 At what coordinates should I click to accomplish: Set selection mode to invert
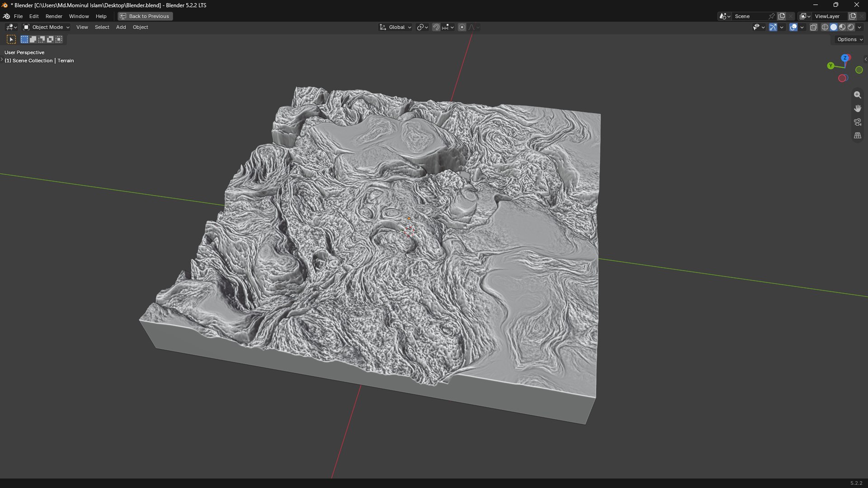(50, 40)
